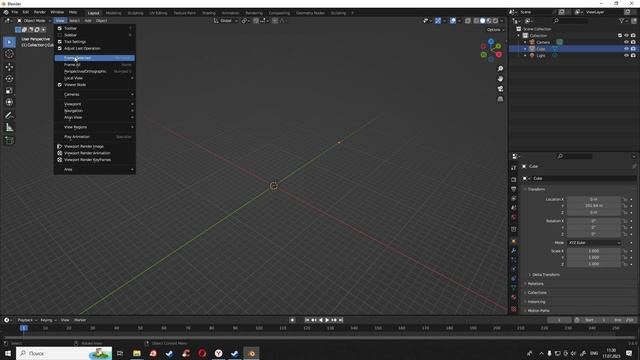Screen dimensions: 640x360
Task: Open the Material properties tab icon
Action: tap(513, 297)
